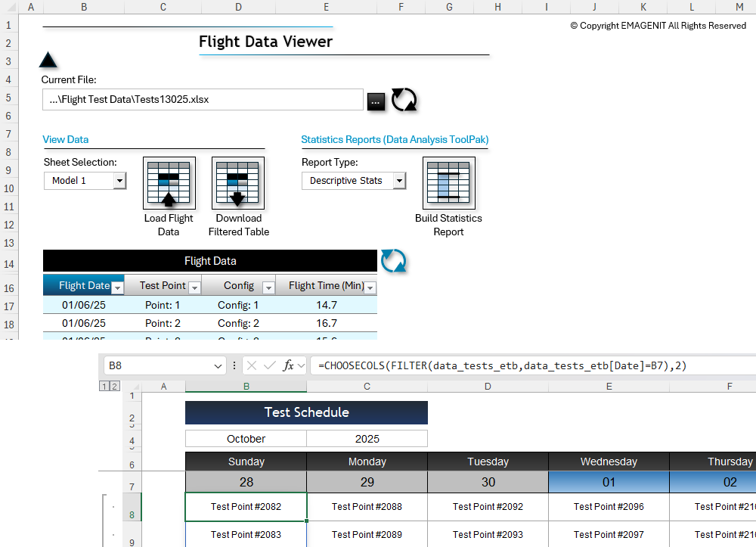Click inside the formula bar text

tap(529, 365)
